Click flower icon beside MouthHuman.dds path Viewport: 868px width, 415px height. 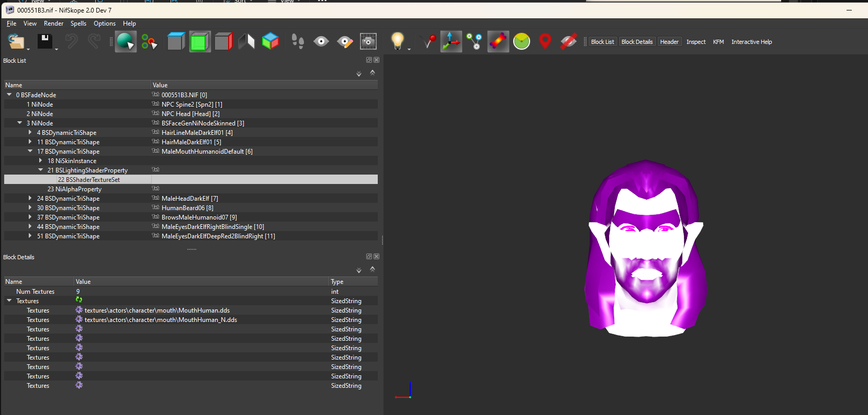pos(79,310)
